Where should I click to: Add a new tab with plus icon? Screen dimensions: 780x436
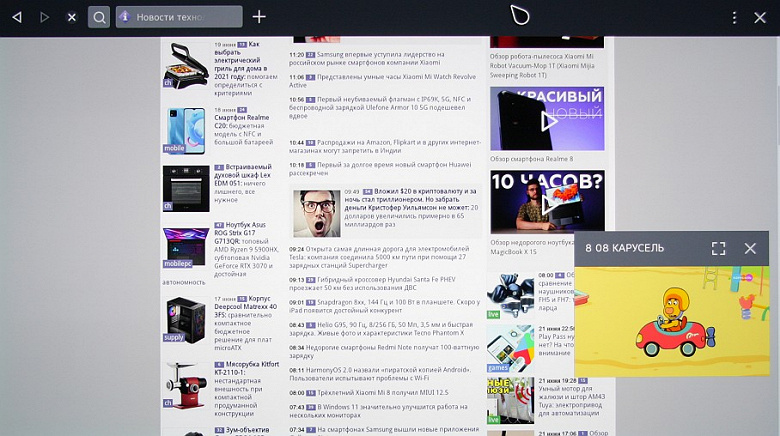[x=259, y=17]
